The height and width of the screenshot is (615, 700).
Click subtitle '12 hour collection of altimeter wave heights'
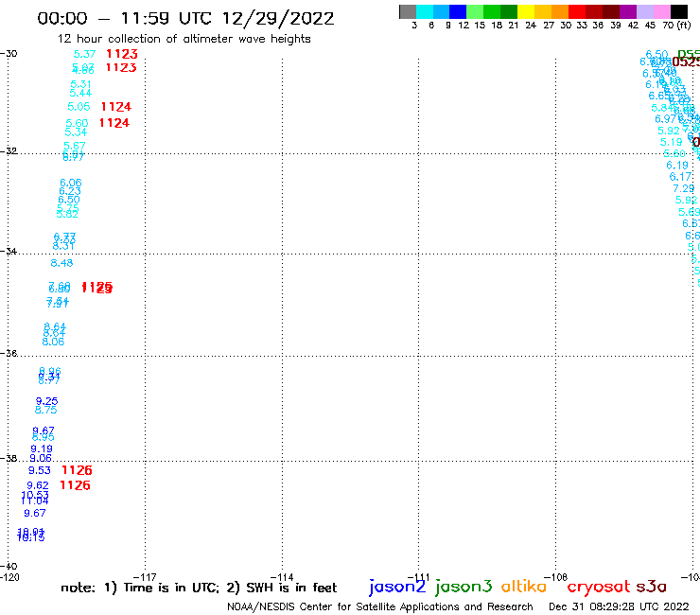(x=184, y=39)
